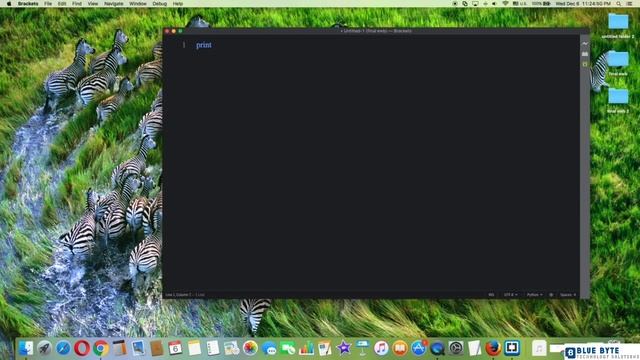Open Notification Center icon in the menu bar

click(x=630, y=3)
